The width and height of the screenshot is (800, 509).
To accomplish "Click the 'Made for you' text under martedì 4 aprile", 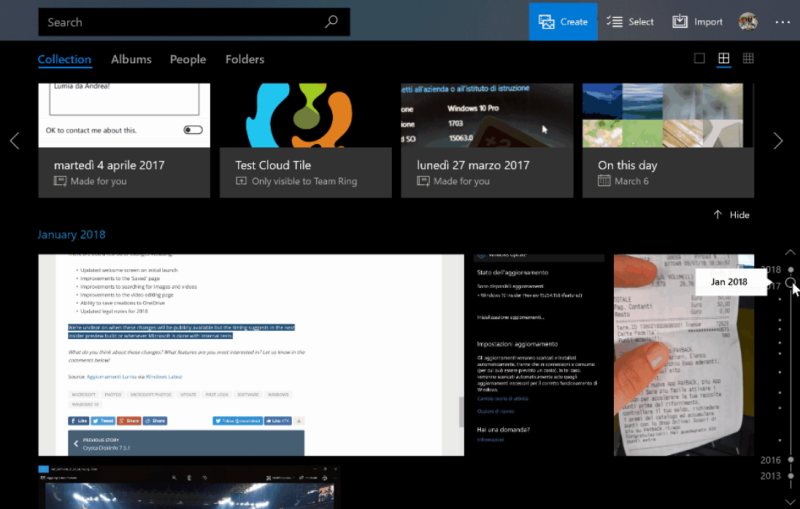I will 98,181.
